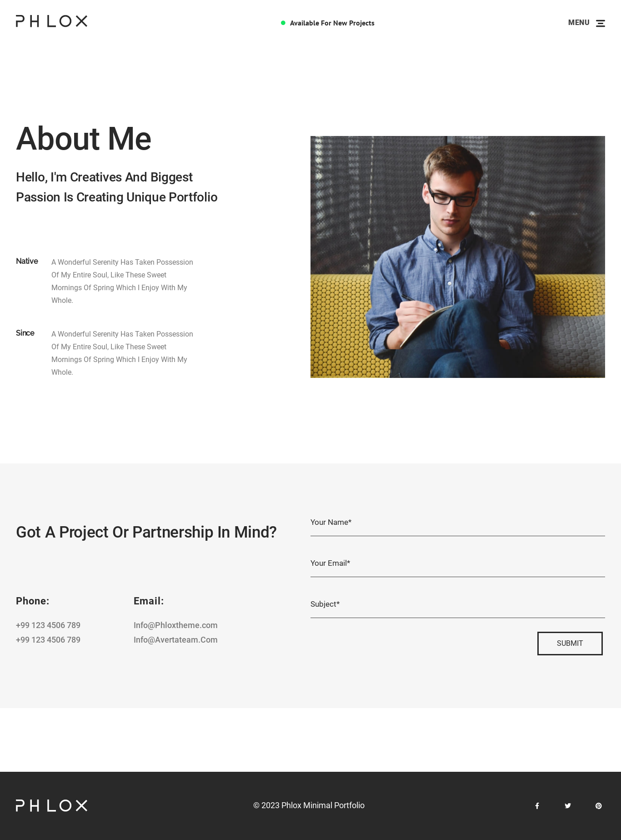Open the Facebook social icon
The height and width of the screenshot is (840, 621).
tap(537, 806)
